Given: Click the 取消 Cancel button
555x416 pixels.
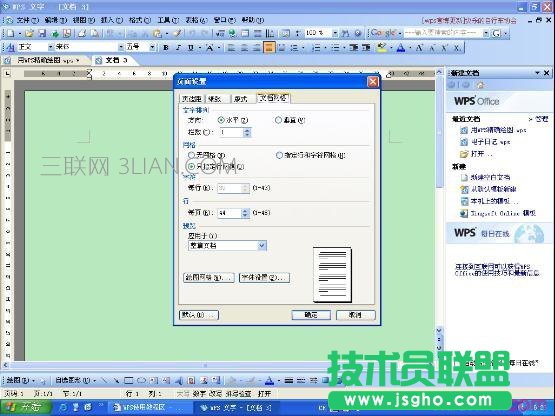Looking at the screenshot, I should coord(355,315).
